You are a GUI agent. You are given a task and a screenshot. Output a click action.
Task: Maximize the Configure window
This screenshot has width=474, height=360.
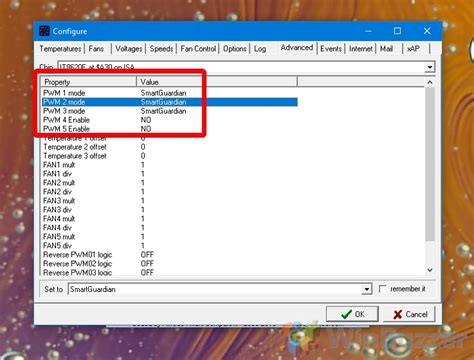(397, 31)
